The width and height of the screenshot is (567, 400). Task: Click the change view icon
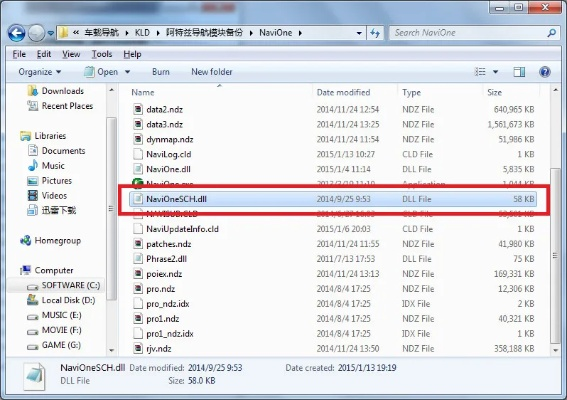[x=480, y=72]
